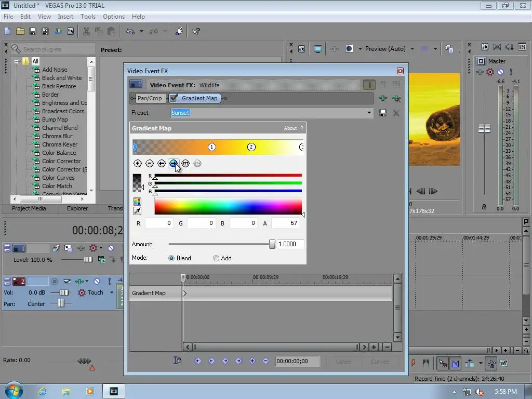532x399 pixels.
Task: Collapse the All plug-ins tree node
Action: (16, 61)
